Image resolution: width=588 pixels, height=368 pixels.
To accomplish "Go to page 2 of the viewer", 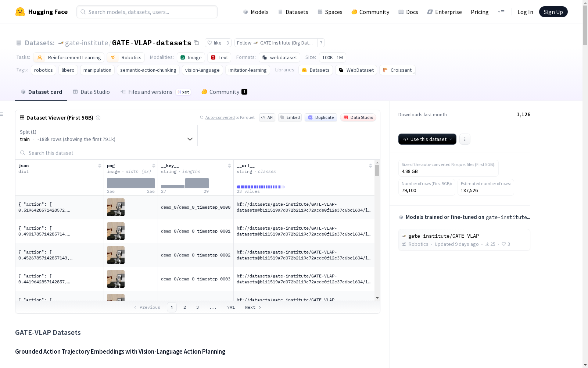I will click(x=184, y=307).
